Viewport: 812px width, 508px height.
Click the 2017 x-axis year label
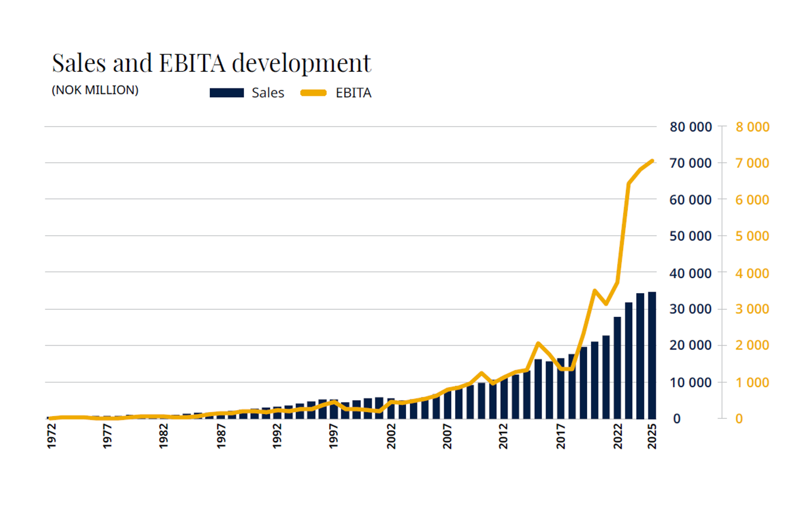pyautogui.click(x=560, y=436)
